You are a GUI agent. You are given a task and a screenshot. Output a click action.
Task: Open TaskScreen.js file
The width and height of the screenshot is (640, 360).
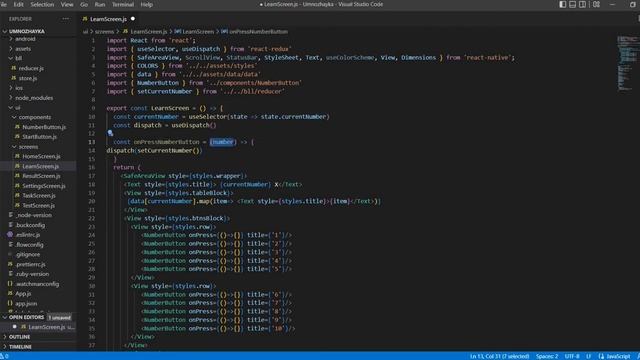[x=38, y=196]
